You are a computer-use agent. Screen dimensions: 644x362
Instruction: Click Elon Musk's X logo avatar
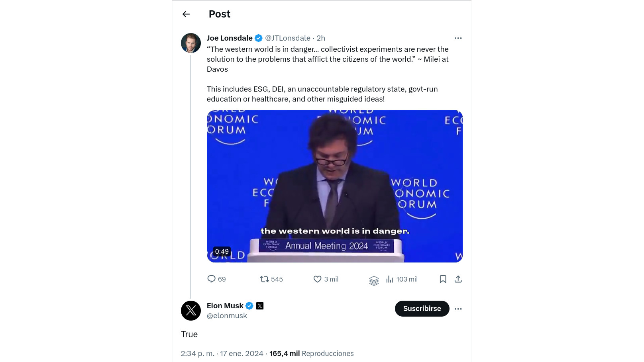tap(191, 311)
